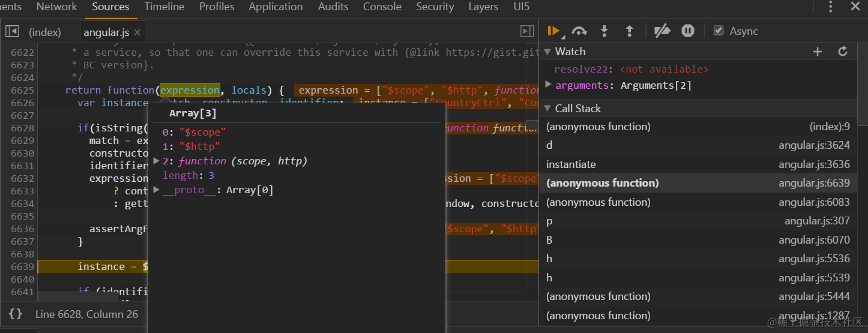Screen dimensions: 868x333
Task: Step into the next function call
Action: tap(604, 31)
